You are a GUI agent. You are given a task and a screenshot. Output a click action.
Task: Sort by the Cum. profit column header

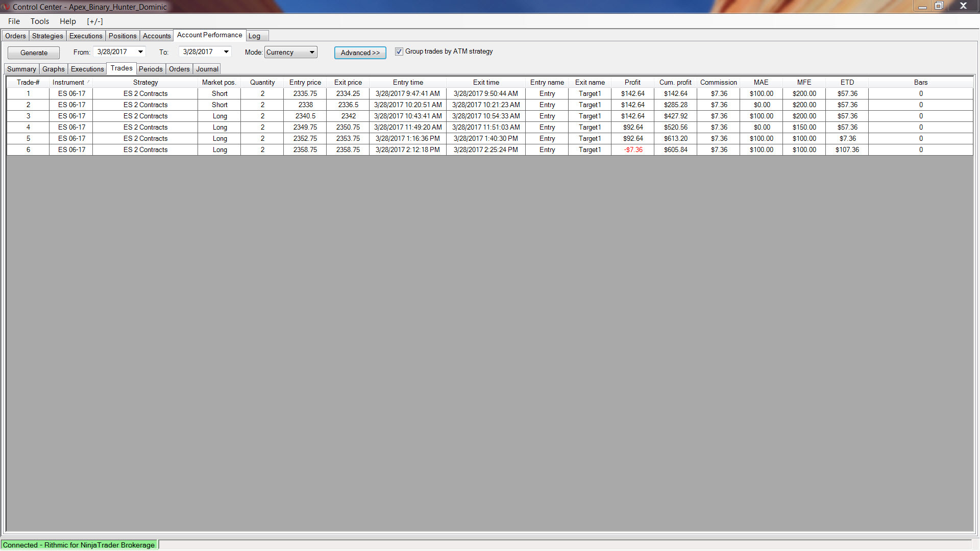coord(675,82)
